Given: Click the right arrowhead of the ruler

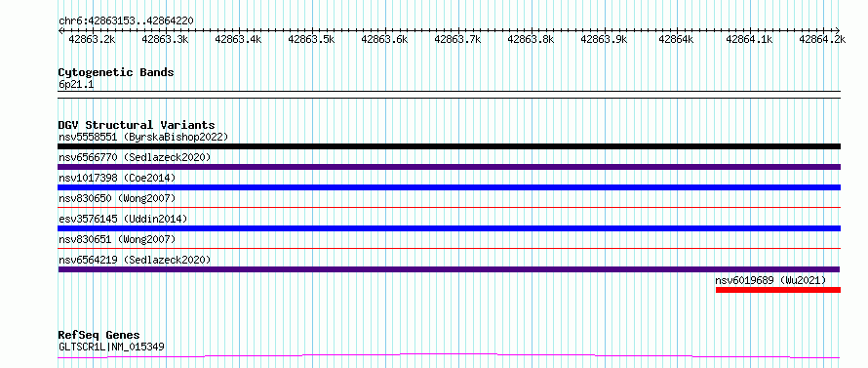Looking at the screenshot, I should tap(838, 30).
